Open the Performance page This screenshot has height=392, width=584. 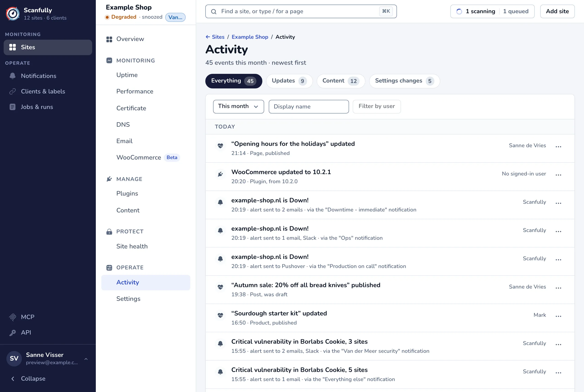[146, 91]
